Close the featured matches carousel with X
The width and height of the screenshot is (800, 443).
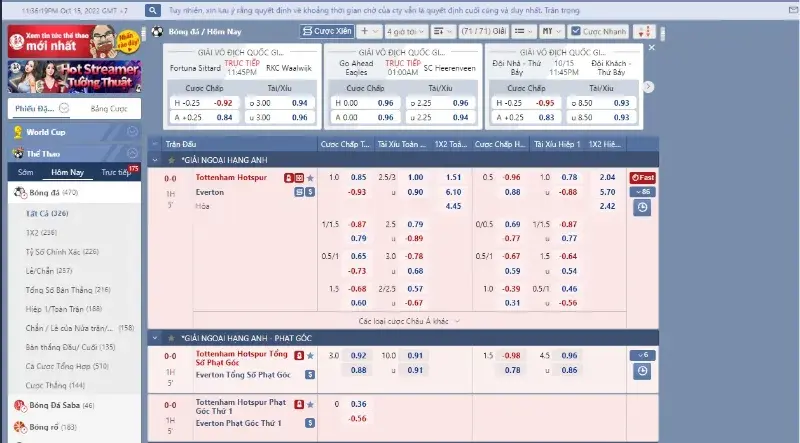click(652, 47)
